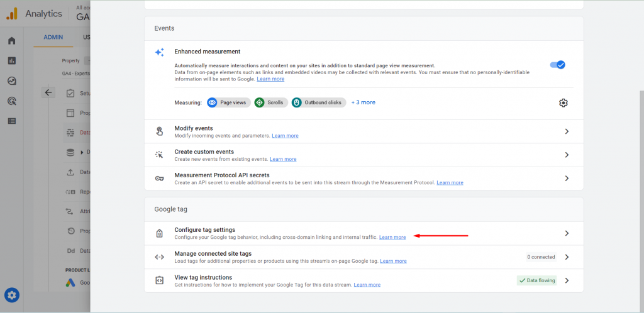Open Admin gear at bottom left
The width and height of the screenshot is (644, 313).
click(x=12, y=295)
